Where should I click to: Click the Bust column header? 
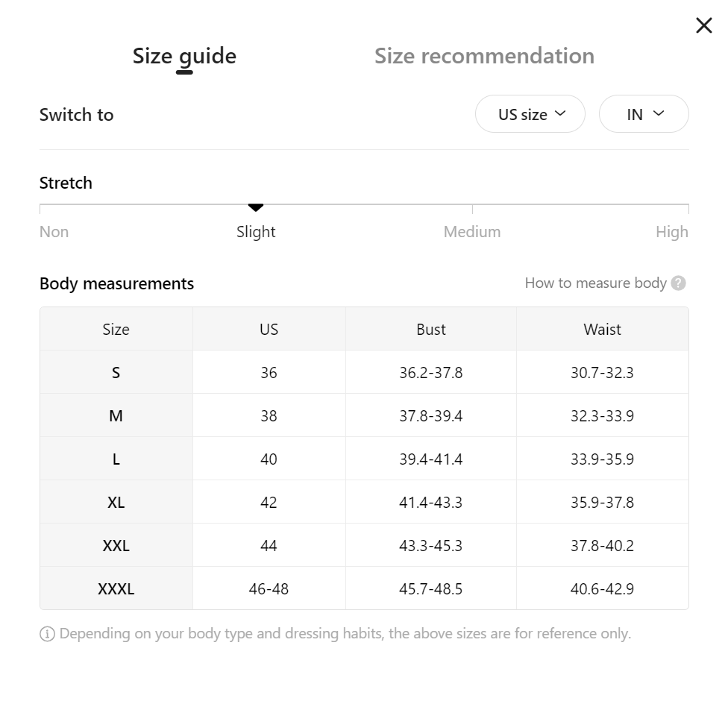pos(431,329)
